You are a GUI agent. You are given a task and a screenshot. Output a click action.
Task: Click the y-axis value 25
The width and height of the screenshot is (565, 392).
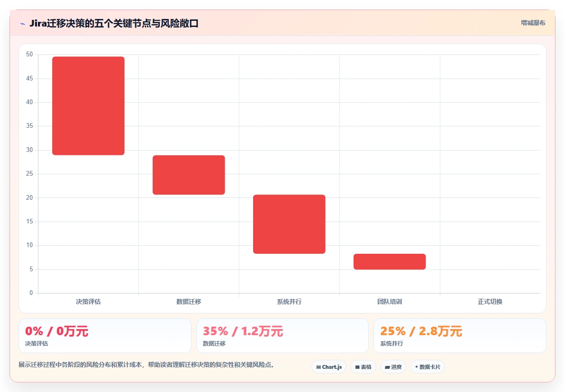coord(29,174)
